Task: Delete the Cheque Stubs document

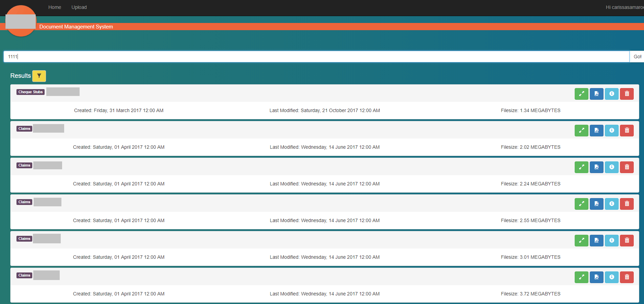Action: (627, 94)
